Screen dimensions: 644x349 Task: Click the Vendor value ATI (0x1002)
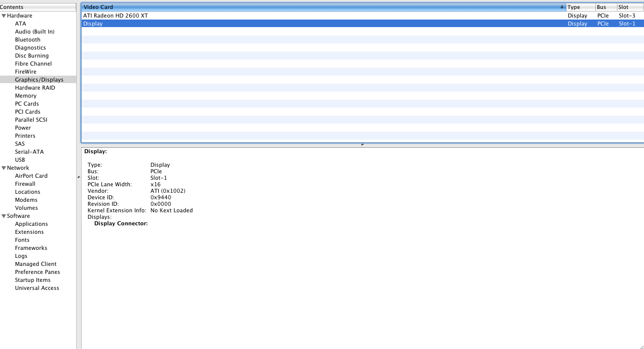(168, 191)
